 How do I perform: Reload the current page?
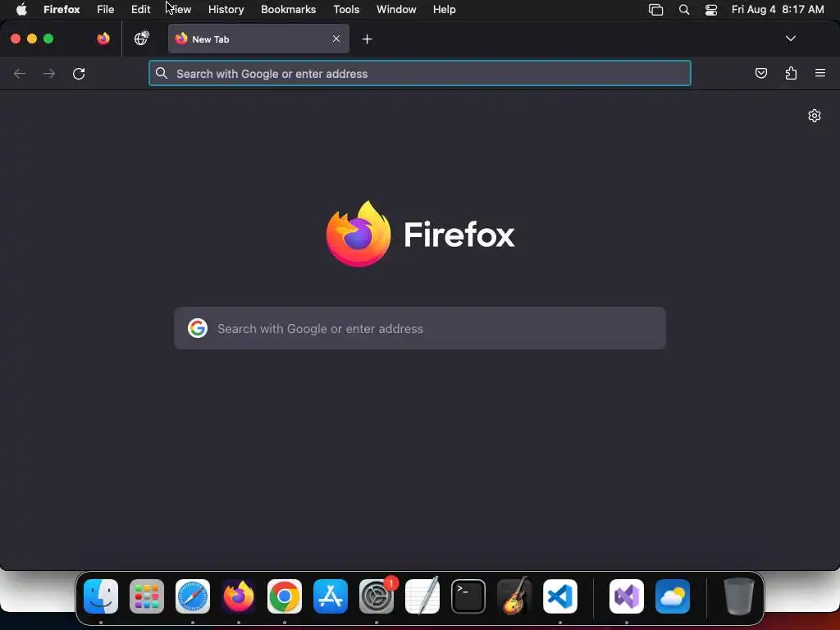[79, 73]
